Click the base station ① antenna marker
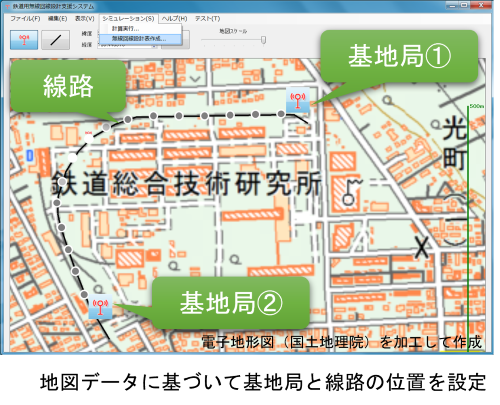The height and width of the screenshot is (405, 500). point(298,100)
